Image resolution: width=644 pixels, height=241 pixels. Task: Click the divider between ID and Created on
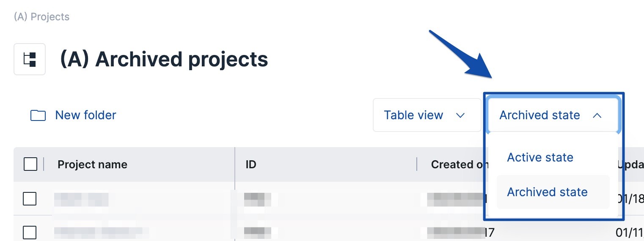417,164
